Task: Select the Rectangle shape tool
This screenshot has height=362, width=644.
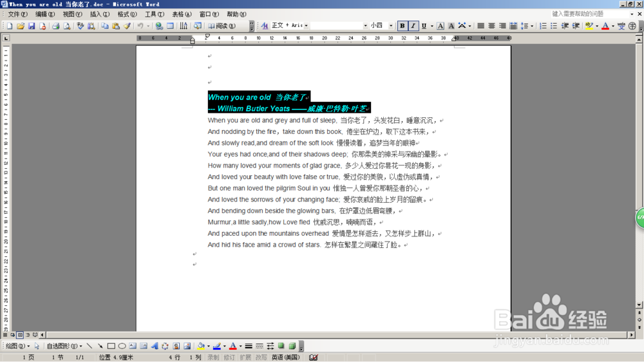Action: point(111,346)
